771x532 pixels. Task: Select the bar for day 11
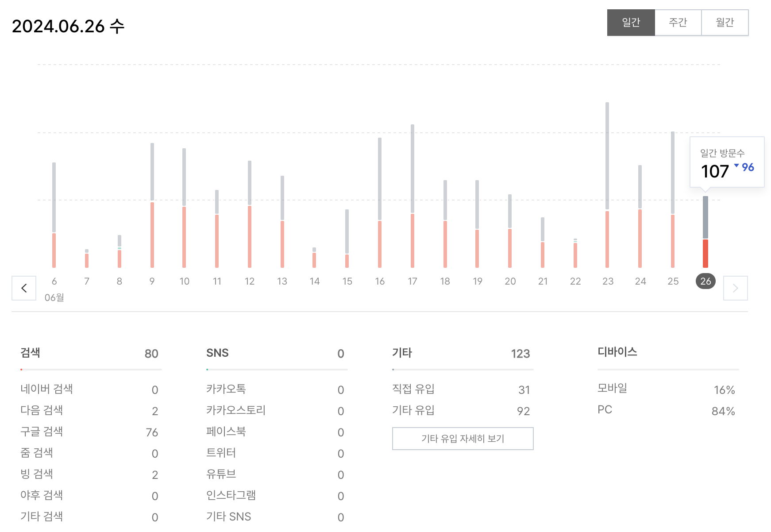tap(217, 229)
